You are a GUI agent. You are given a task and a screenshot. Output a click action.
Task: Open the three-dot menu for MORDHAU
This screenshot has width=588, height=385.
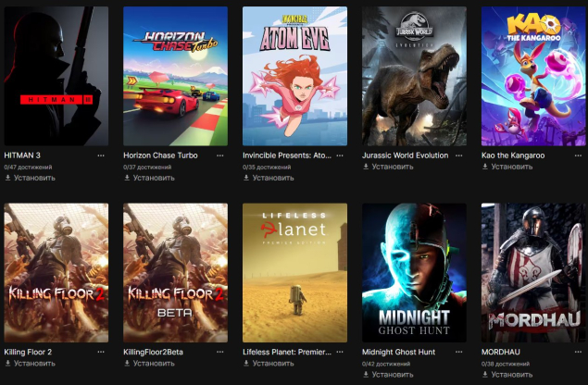point(578,352)
